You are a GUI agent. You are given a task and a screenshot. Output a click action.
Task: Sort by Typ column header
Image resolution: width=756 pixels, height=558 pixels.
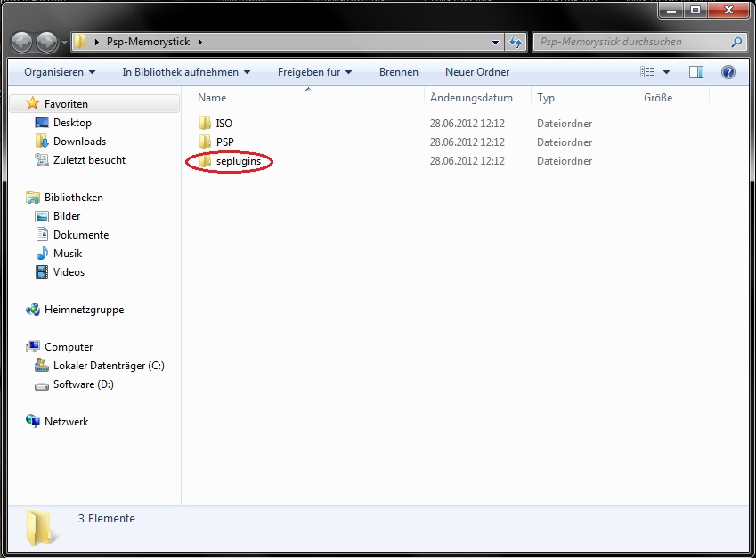(x=546, y=98)
